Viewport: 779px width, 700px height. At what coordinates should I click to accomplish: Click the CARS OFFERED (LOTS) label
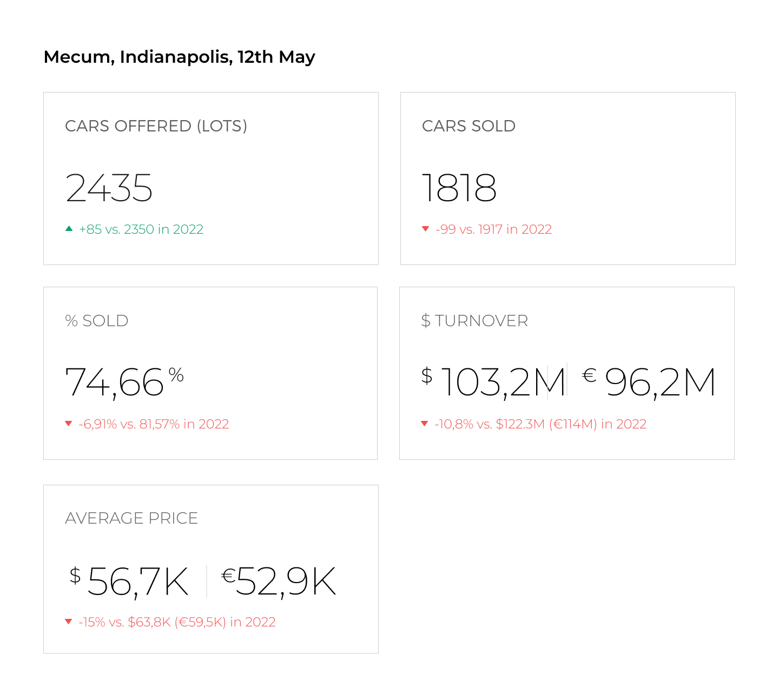point(156,126)
